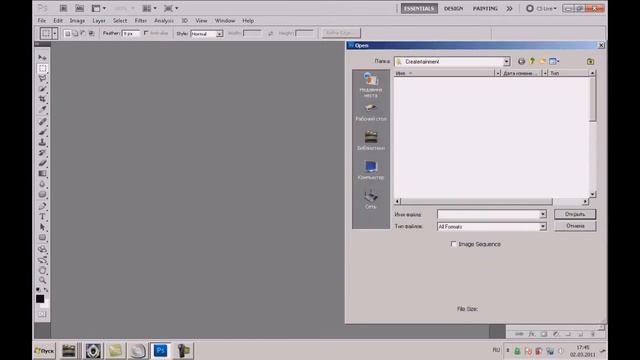Screen dimensions: 640x360
Task: Select the Rectangle shape tool
Action: point(42,238)
